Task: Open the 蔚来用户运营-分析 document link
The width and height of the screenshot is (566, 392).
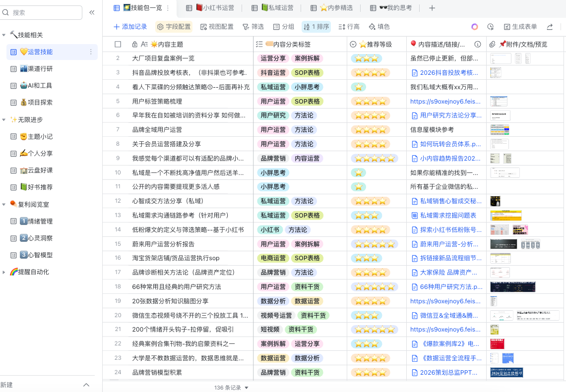Action: [x=446, y=244]
